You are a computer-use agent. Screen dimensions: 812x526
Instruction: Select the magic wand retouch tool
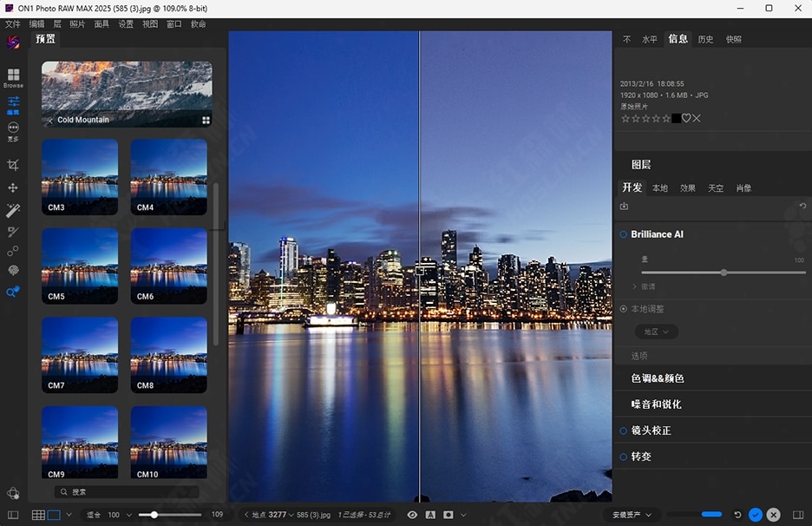pyautogui.click(x=13, y=210)
